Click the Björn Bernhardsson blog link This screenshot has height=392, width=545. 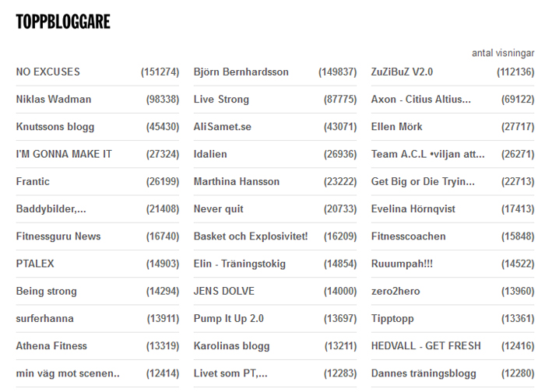241,72
